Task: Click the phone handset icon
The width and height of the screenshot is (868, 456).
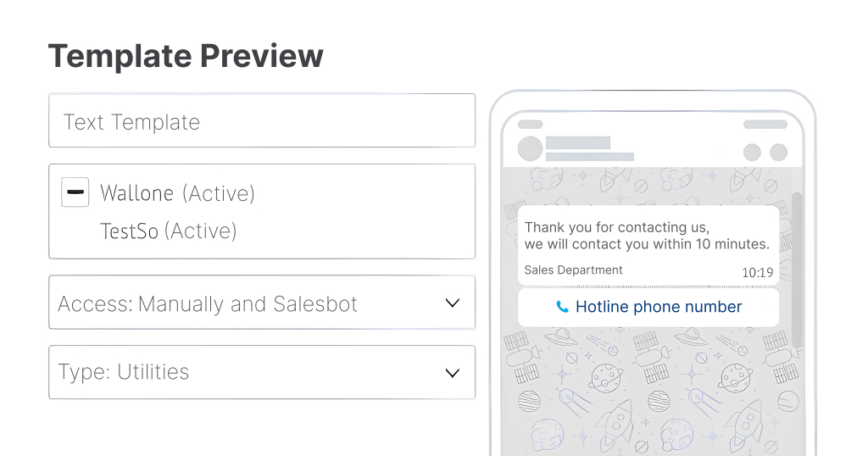Action: pyautogui.click(x=562, y=307)
